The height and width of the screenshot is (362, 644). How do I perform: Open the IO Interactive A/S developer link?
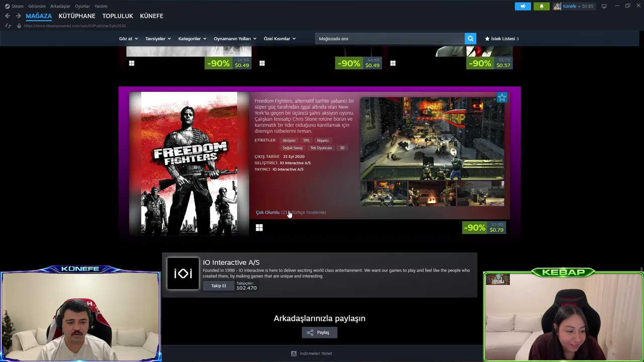[x=295, y=163]
